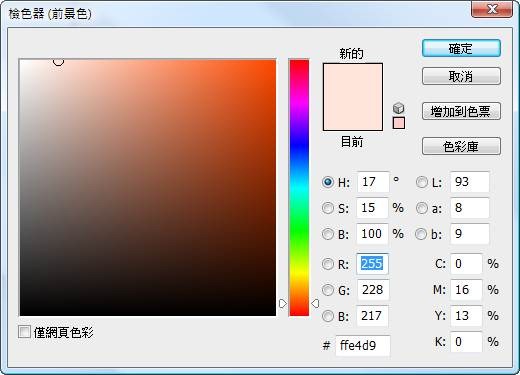The image size is (520, 375).
Task: Click the H value field showing 17
Action: tap(373, 182)
